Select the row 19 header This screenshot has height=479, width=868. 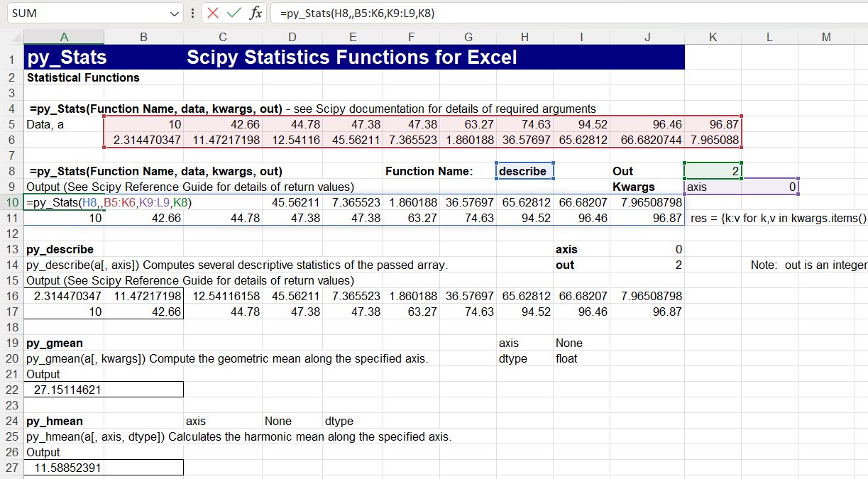tap(11, 343)
